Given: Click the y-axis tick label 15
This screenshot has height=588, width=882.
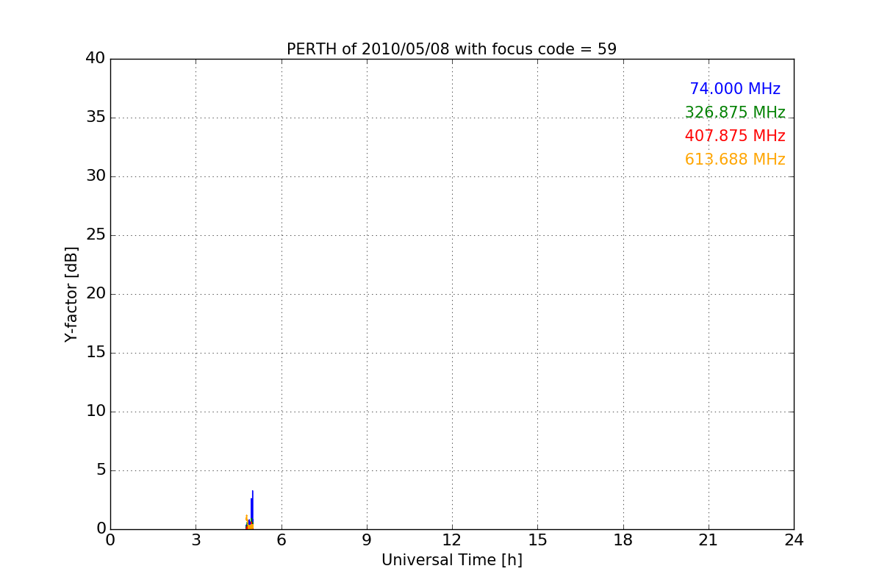Looking at the screenshot, I should [x=96, y=353].
